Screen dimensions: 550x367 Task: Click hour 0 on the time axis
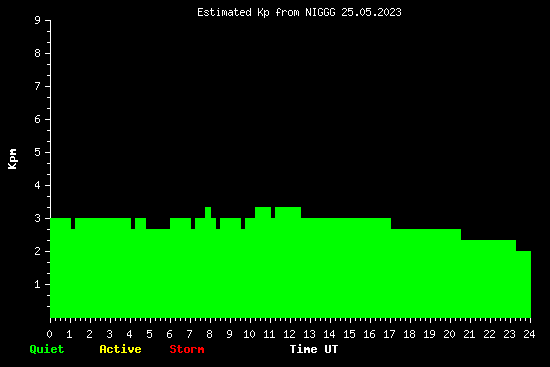click(50, 334)
